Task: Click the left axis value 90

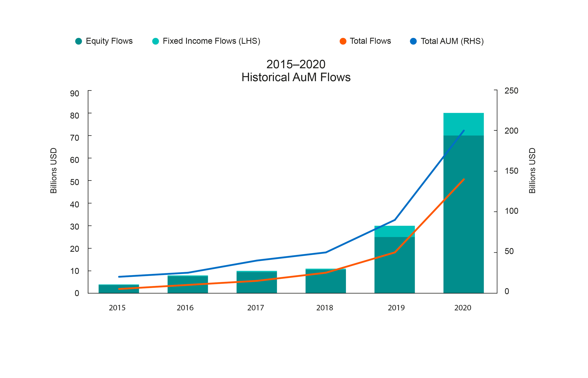Action: point(75,93)
